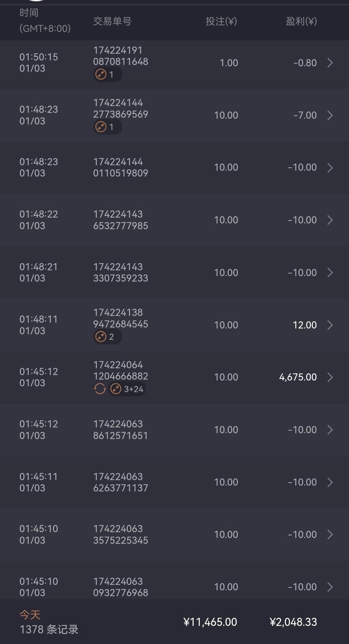Image resolution: width=349 pixels, height=644 pixels.
Task: Open order number 1742240638612571651
Action: pyautogui.click(x=120, y=430)
